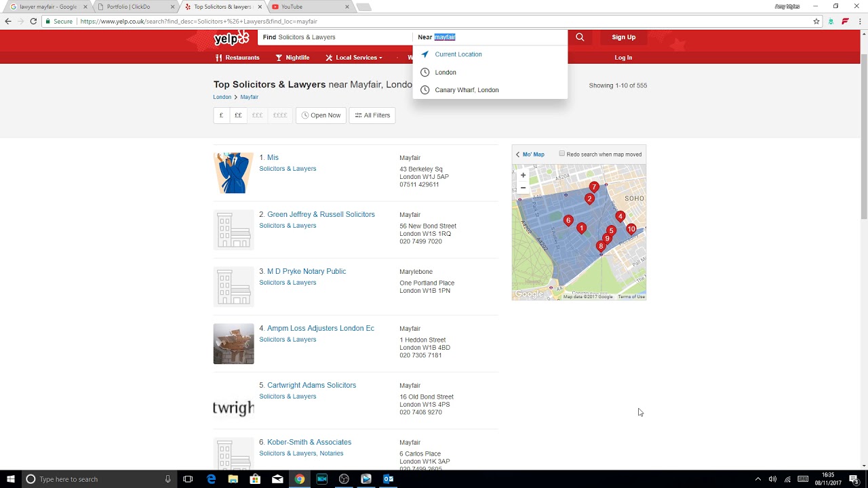
Task: Switch to the lawyer mayfair Google tab
Action: tap(47, 7)
